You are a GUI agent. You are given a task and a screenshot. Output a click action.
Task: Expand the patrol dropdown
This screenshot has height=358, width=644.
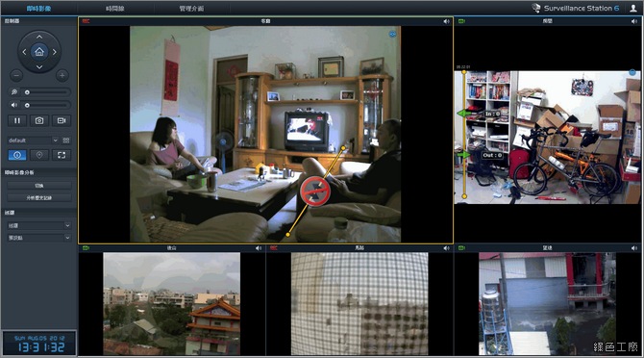(x=39, y=225)
